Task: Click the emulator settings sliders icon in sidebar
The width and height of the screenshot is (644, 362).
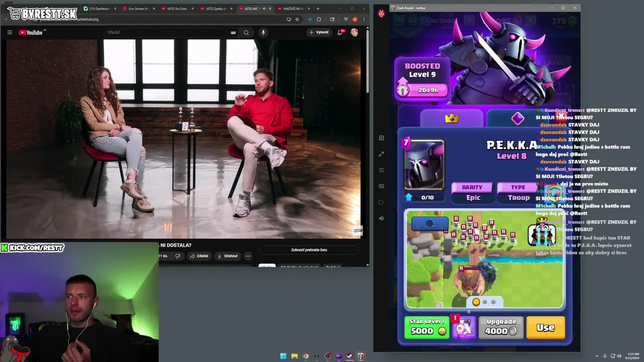Action: click(381, 170)
